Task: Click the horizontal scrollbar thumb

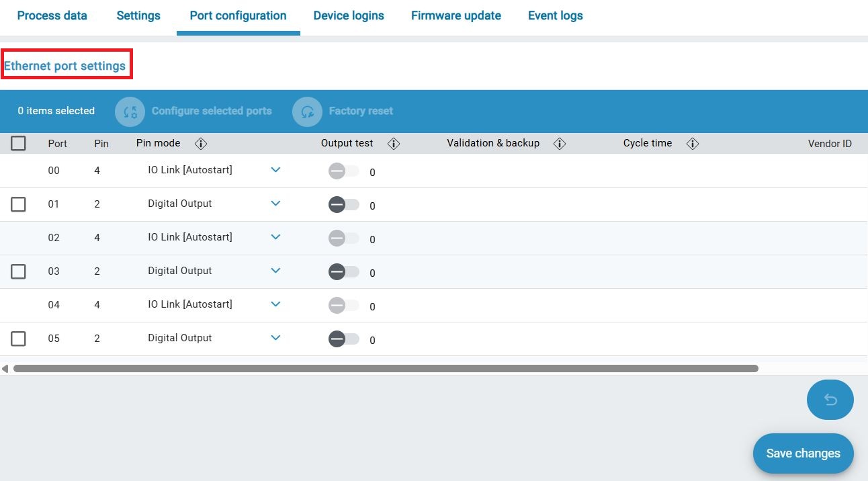Action: point(386,368)
